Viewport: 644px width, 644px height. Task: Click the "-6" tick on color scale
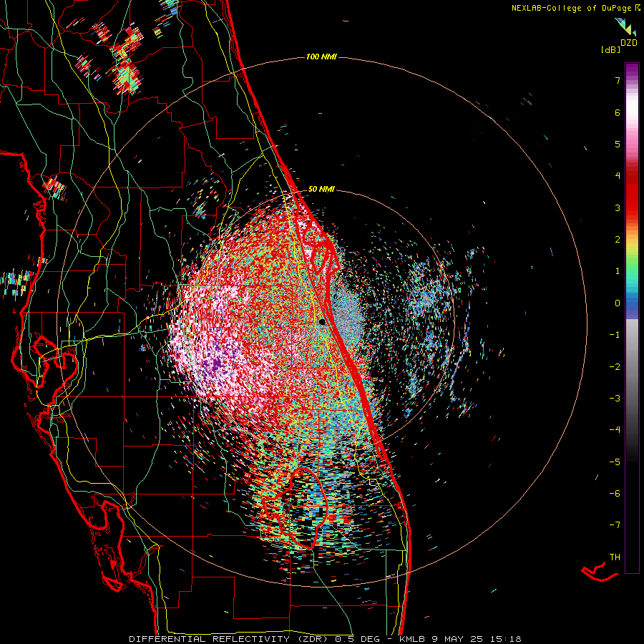tap(615, 493)
